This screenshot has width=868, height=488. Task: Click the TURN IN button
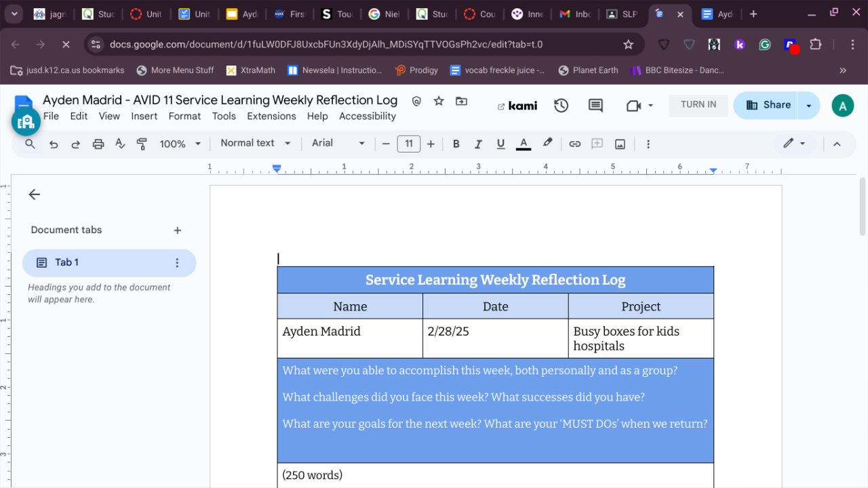coord(698,104)
